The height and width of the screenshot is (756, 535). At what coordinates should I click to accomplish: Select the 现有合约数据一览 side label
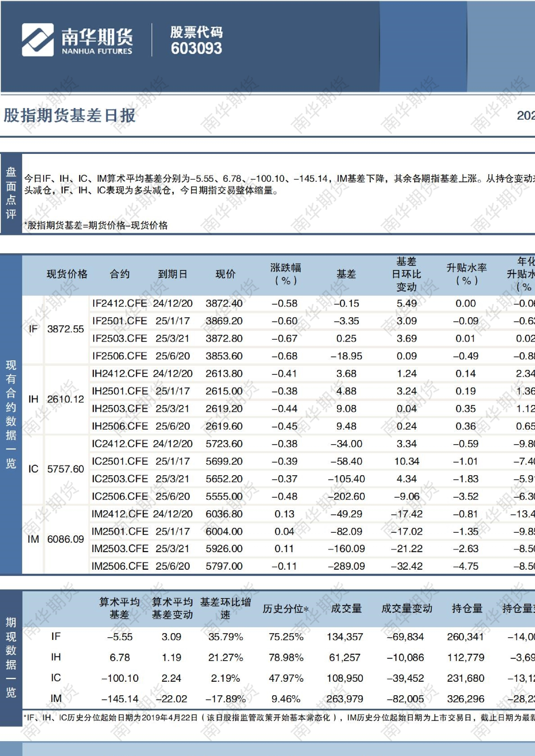(x=11, y=414)
